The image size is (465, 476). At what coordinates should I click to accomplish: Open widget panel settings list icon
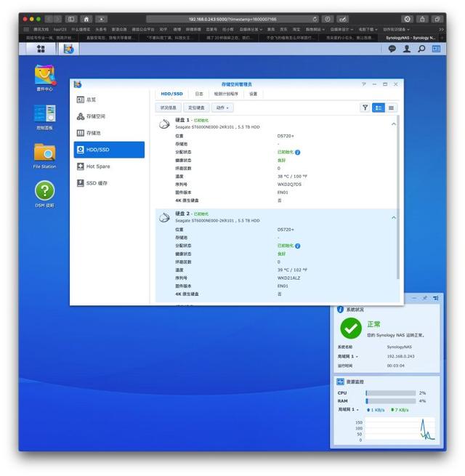[x=436, y=298]
